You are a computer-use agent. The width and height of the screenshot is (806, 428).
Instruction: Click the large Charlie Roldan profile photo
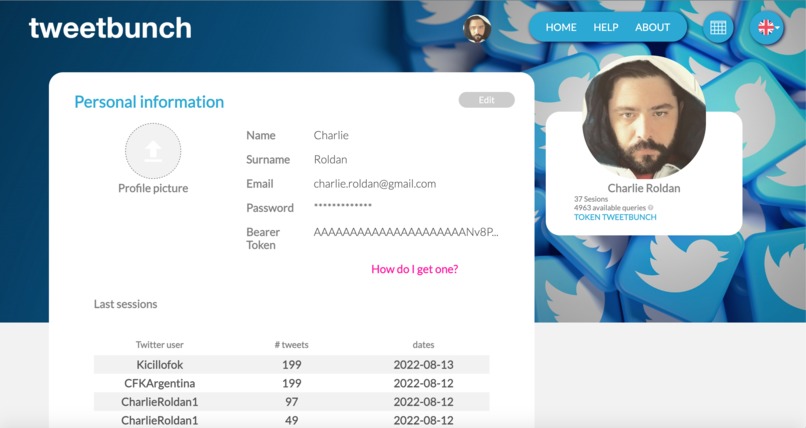644,117
